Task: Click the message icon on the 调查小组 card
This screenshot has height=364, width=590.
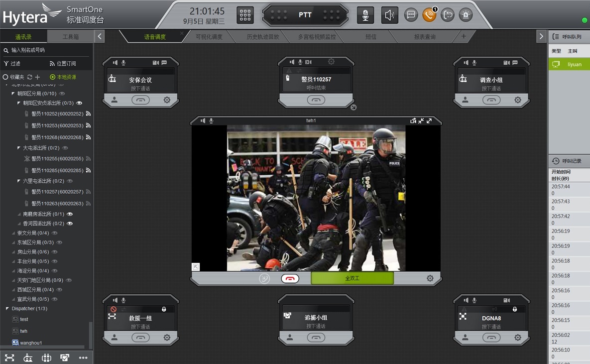Action: (515, 62)
